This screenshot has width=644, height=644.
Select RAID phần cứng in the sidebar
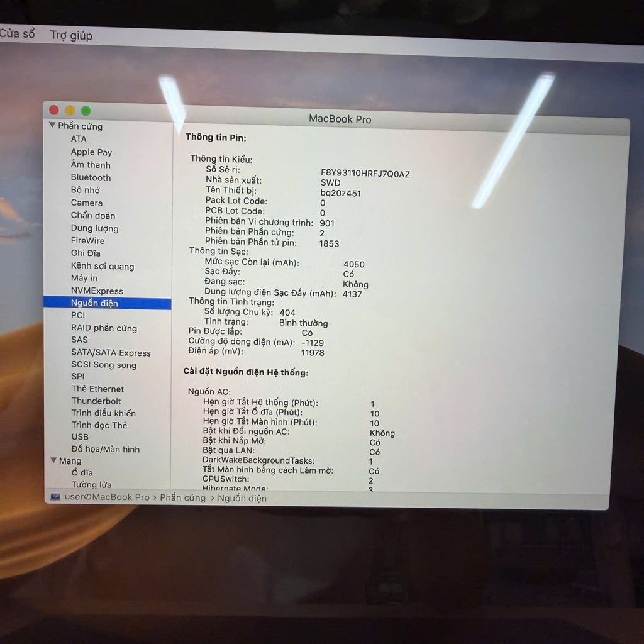(104, 328)
